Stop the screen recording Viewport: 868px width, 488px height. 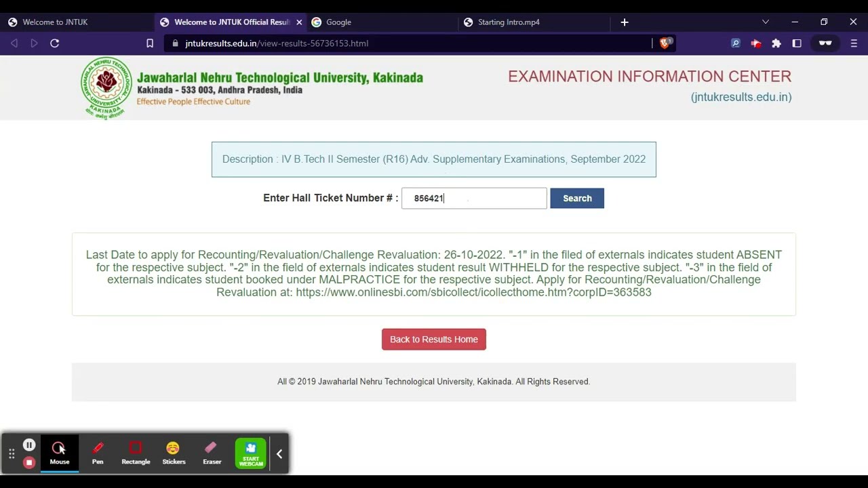pyautogui.click(x=29, y=462)
